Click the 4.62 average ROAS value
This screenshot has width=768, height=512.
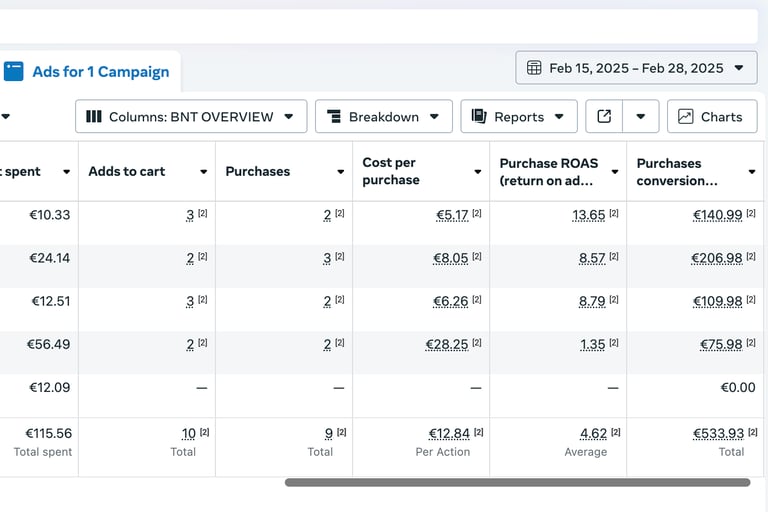click(x=593, y=434)
